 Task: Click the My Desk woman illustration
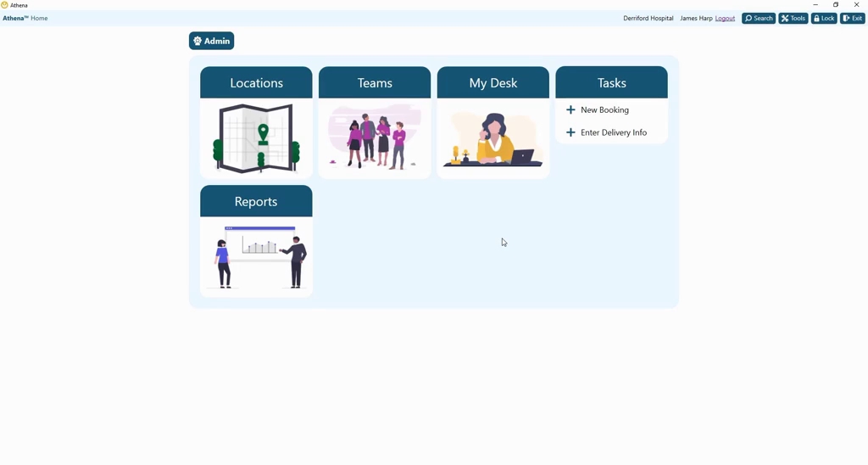coord(493,138)
